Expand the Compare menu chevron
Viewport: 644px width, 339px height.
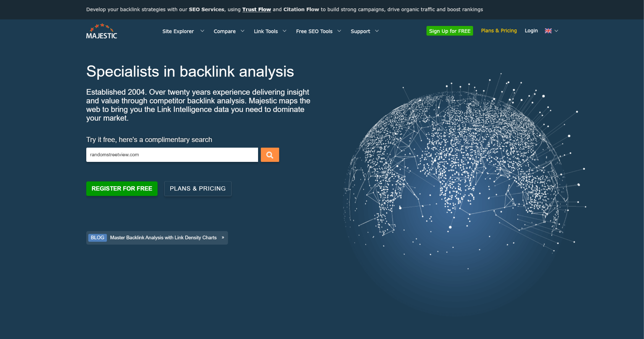tap(242, 31)
